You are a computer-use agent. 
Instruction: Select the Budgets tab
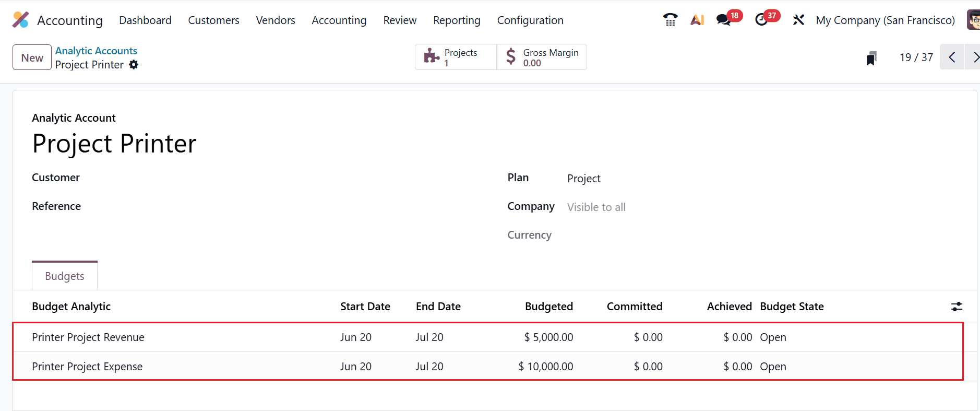tap(65, 276)
